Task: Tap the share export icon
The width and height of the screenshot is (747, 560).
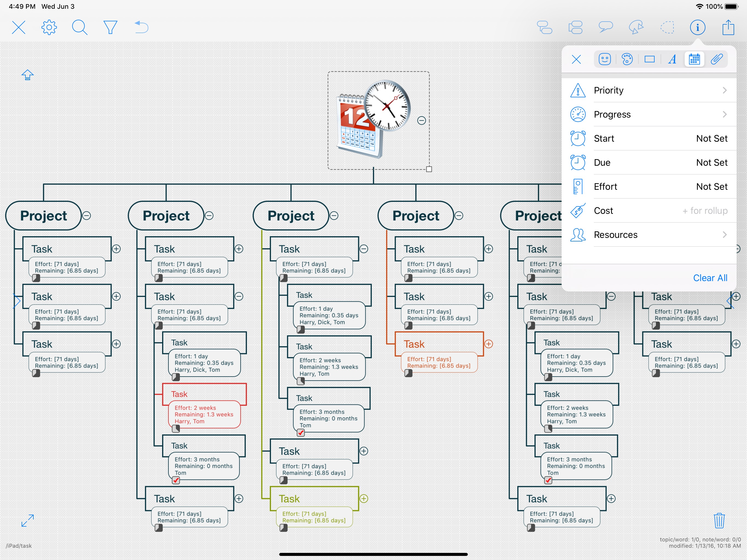Action: tap(728, 27)
